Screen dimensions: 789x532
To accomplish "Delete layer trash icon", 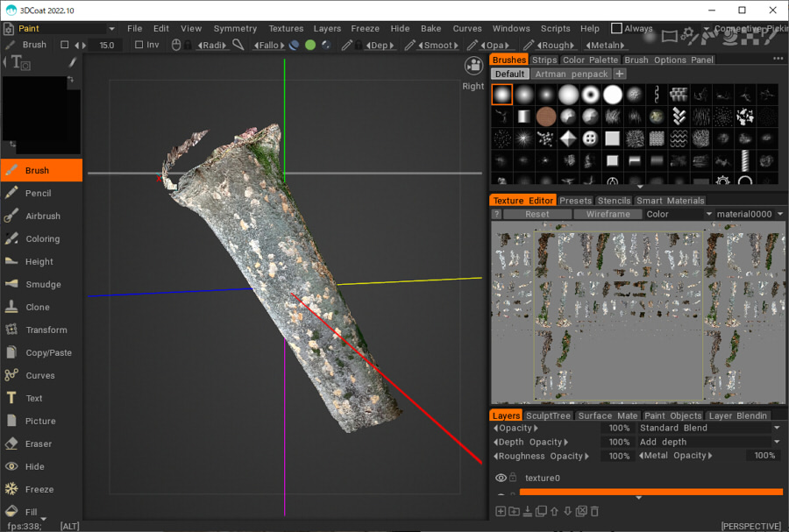I will point(594,511).
